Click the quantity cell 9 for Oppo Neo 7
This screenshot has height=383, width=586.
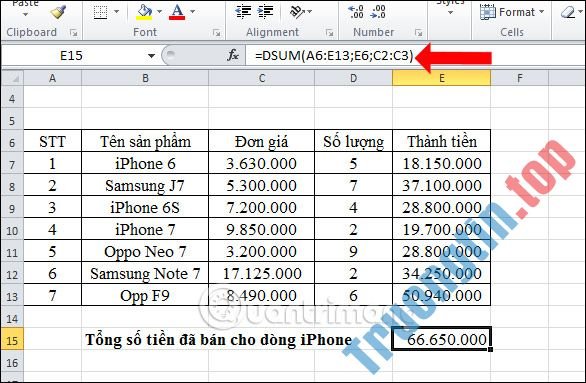click(354, 251)
